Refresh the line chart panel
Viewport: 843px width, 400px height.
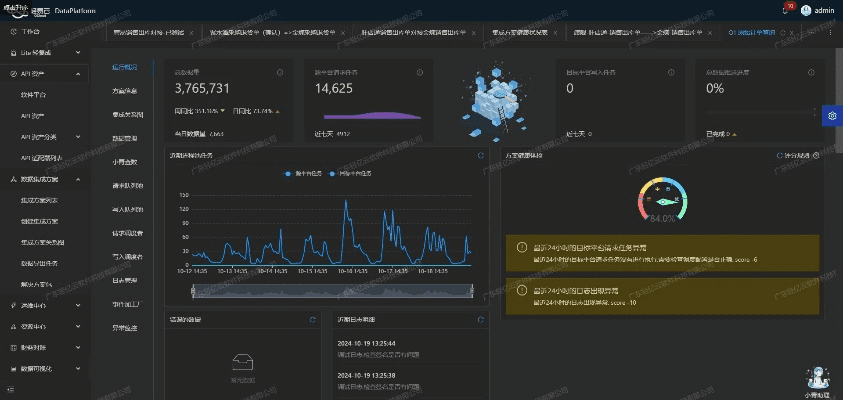click(481, 155)
